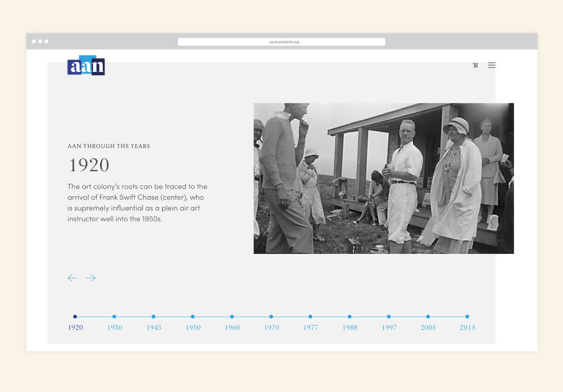Image resolution: width=563 pixels, height=392 pixels.
Task: Click the browser address bar
Action: coord(281,42)
